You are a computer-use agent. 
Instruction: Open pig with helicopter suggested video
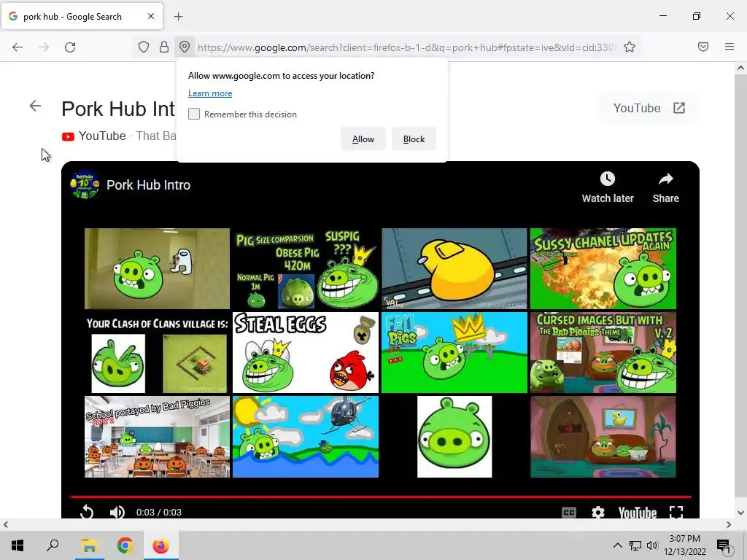pyautogui.click(x=306, y=437)
